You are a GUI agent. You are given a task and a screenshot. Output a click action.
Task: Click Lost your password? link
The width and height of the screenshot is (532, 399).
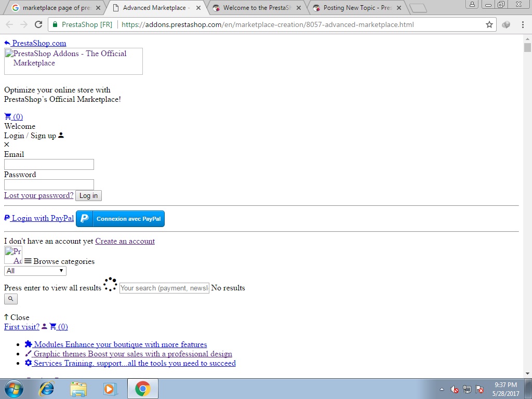click(x=38, y=195)
